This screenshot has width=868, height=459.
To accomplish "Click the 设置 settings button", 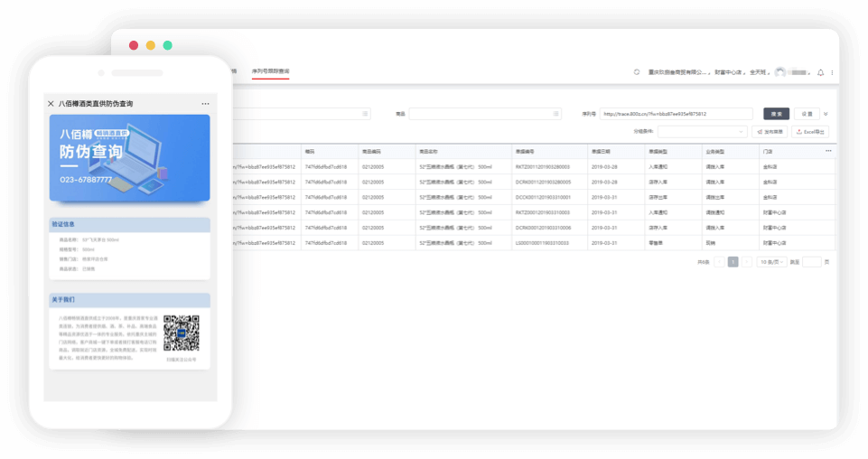I will click(807, 114).
